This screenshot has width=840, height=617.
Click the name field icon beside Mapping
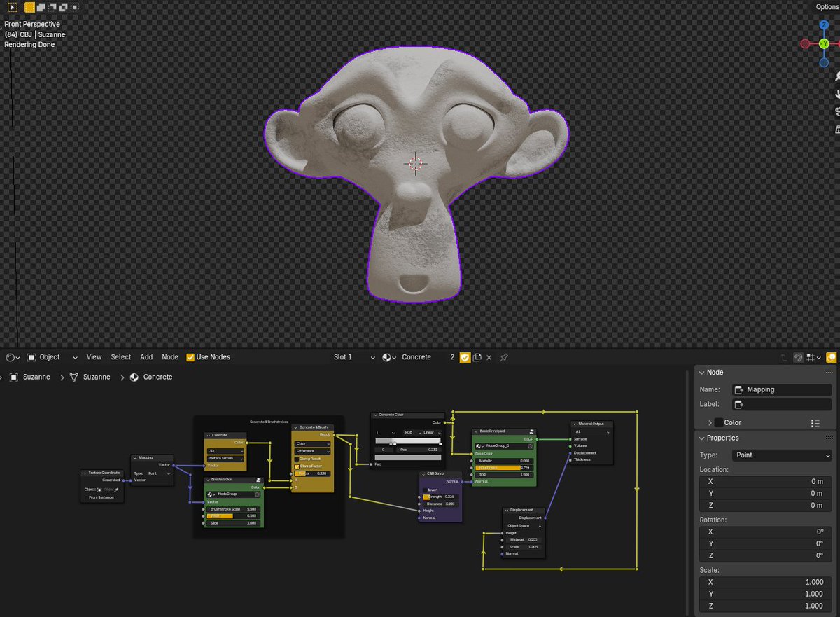click(x=738, y=390)
